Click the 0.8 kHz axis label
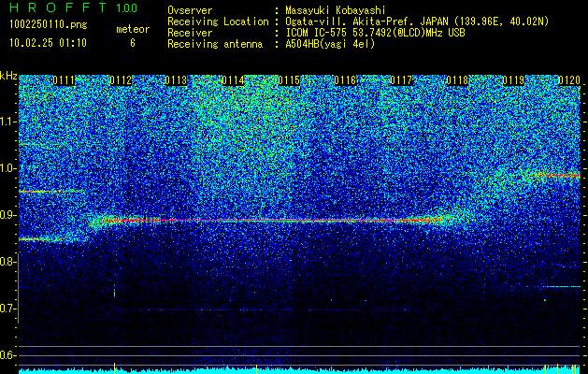This screenshot has height=374, width=588. 7,262
